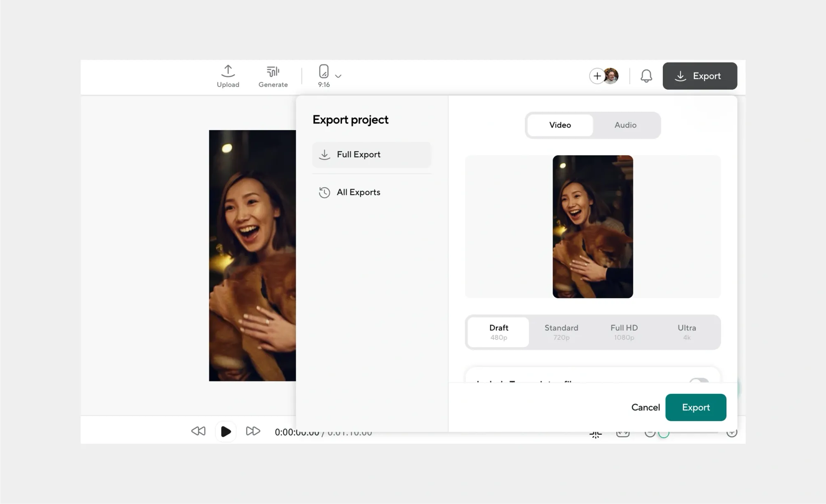Click the plus icon to add a collaborator
Screen dimensions: 826x504
coord(597,76)
